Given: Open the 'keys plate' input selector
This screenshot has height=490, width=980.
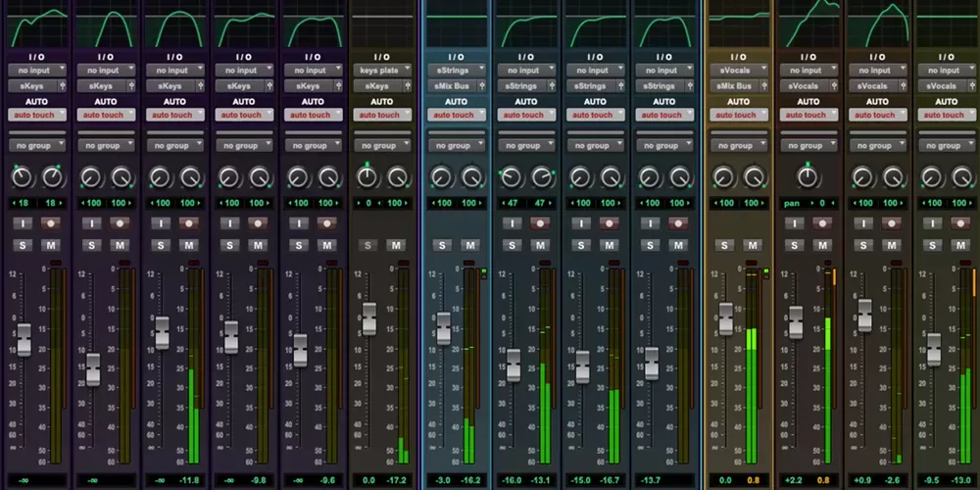Looking at the screenshot, I should coord(382,70).
